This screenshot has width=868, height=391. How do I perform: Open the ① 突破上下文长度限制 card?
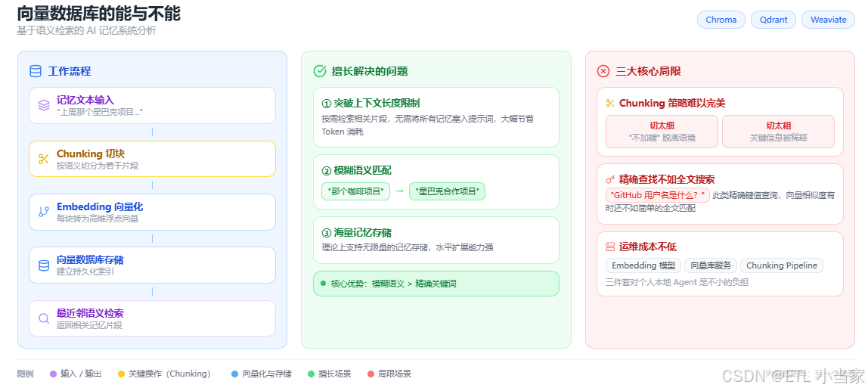(x=436, y=117)
